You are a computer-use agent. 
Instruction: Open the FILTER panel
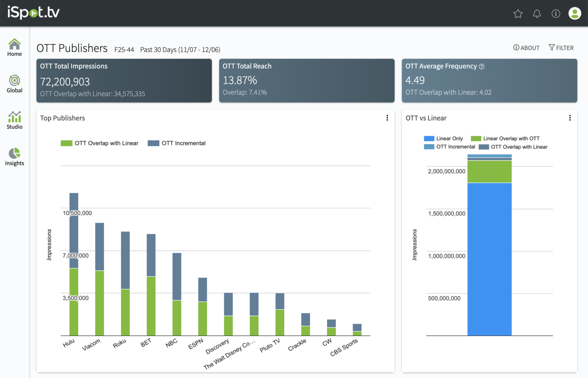(x=561, y=48)
